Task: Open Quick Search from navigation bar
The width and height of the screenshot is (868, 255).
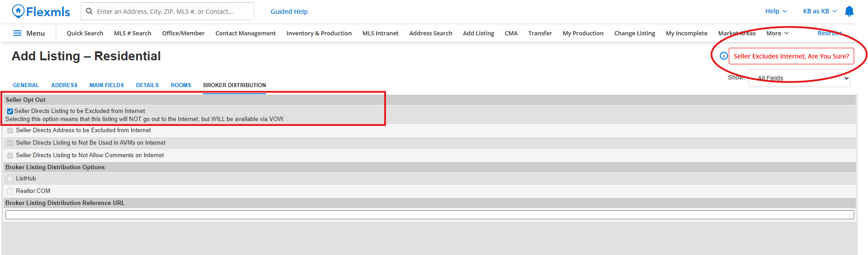Action: (85, 33)
